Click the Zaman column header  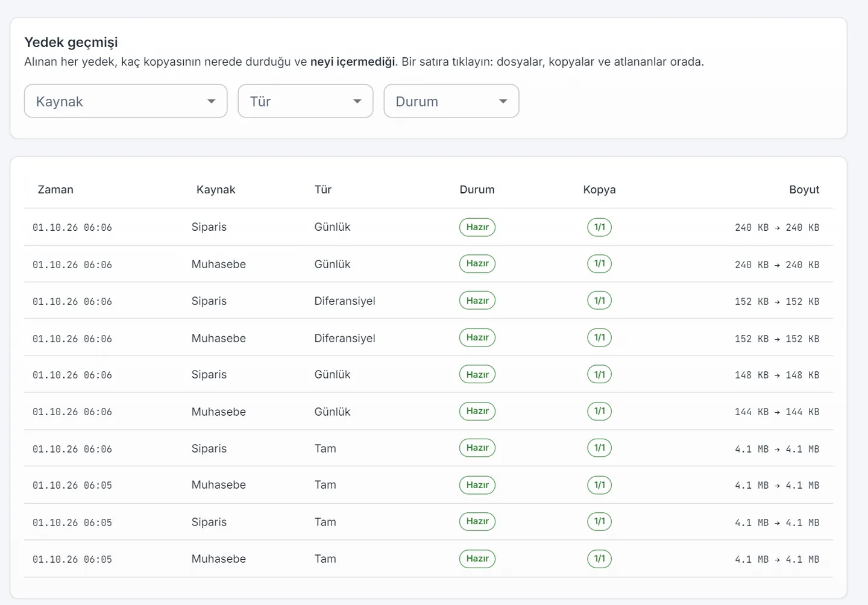[55, 190]
